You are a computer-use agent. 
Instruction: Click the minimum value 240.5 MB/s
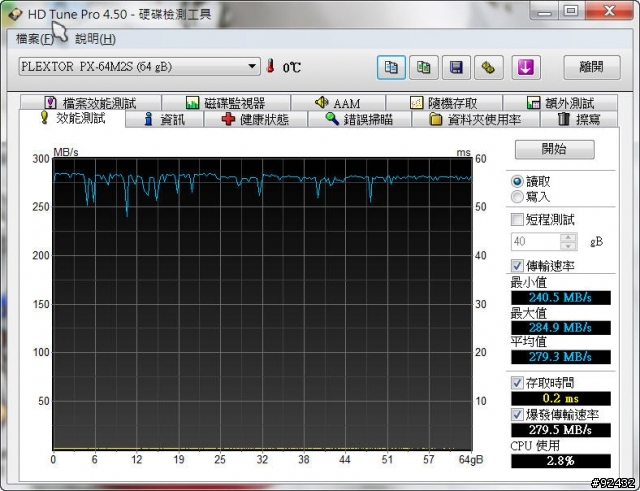coord(561,298)
